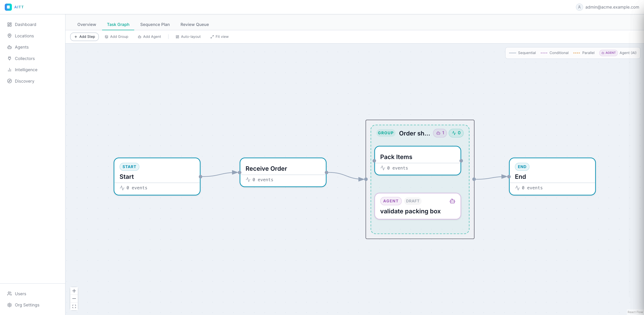Zoom out with the minus control

tap(74, 299)
